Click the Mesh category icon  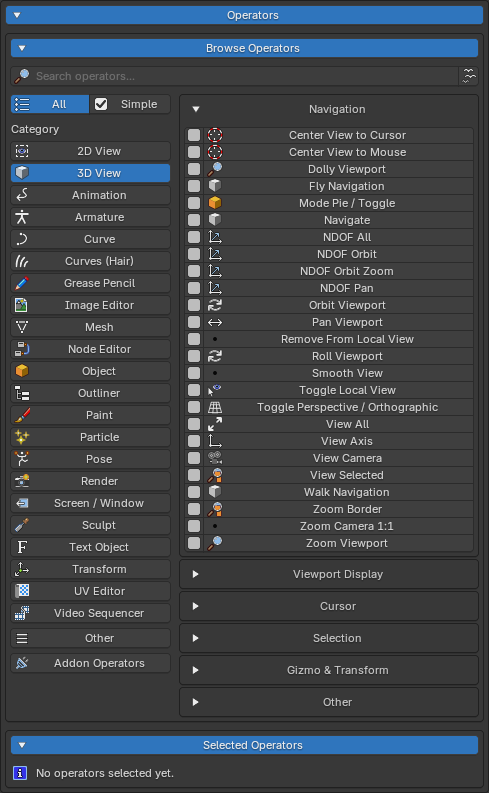coord(22,327)
